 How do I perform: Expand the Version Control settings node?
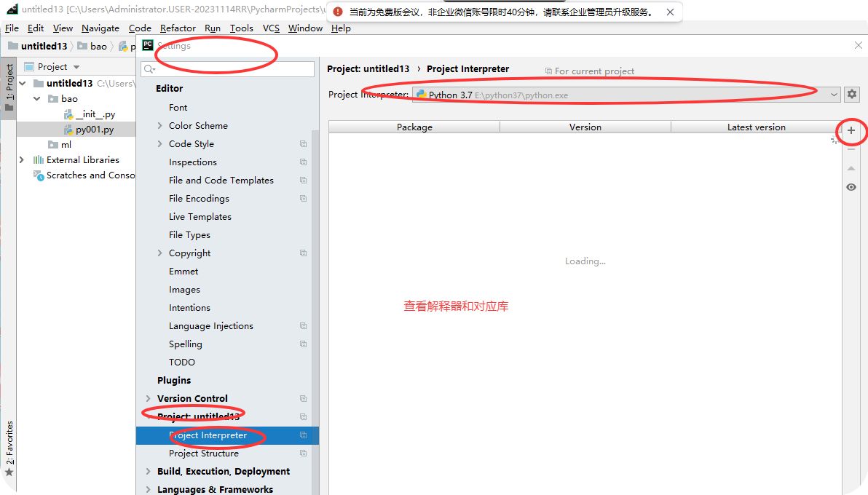click(149, 399)
